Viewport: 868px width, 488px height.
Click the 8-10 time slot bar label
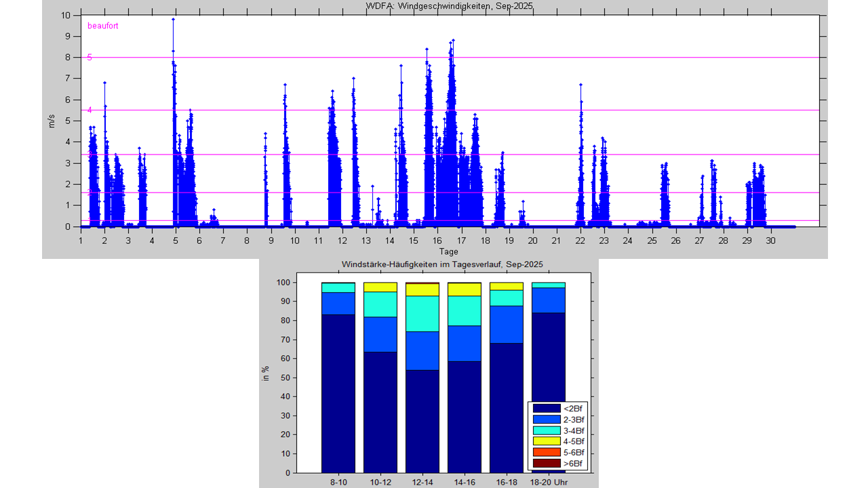click(x=338, y=482)
